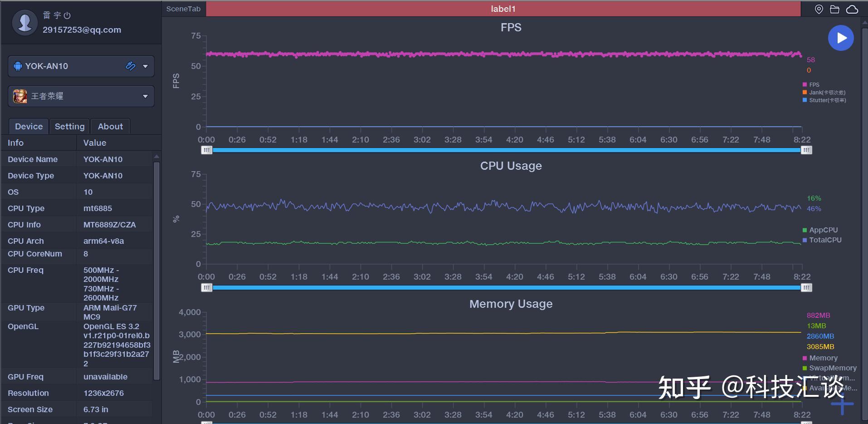868x424 pixels.
Task: Expand the 王者荣耀 app dropdown
Action: point(146,96)
